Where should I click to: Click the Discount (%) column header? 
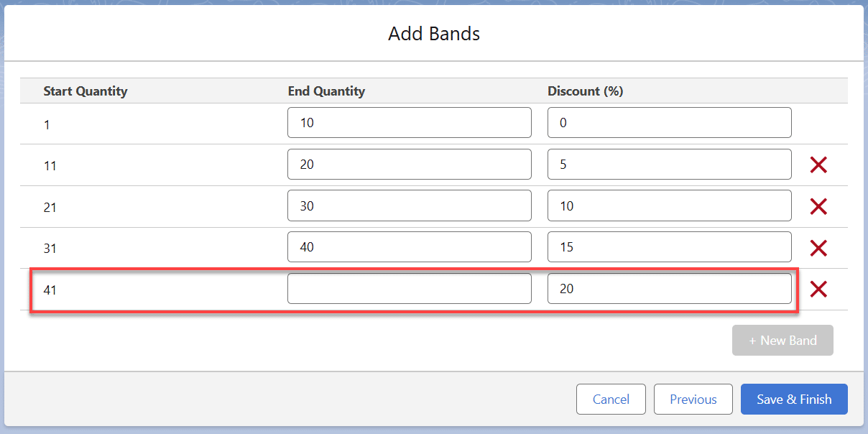click(585, 91)
